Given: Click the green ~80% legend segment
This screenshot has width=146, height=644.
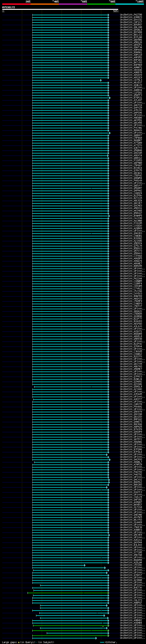Looking at the screenshot, I should pos(101,4).
